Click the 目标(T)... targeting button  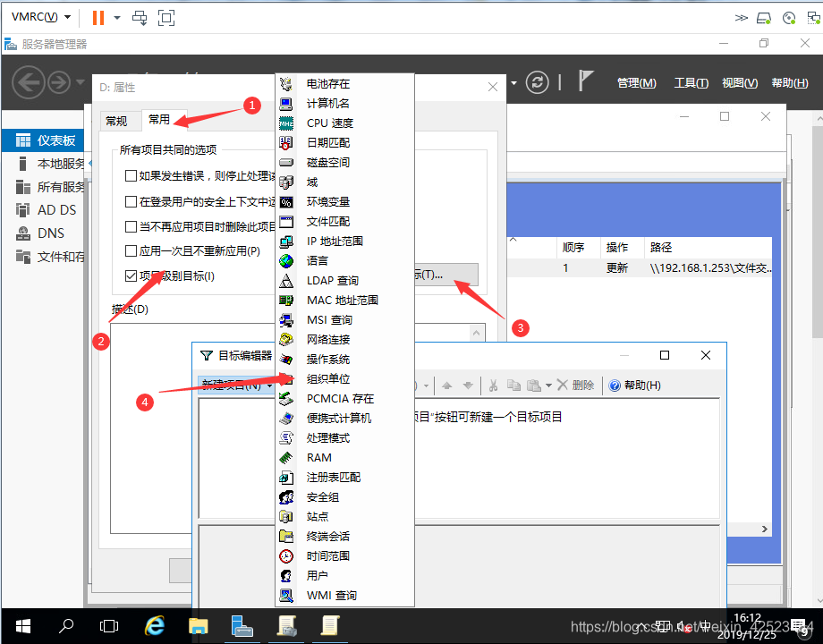pyautogui.click(x=446, y=275)
